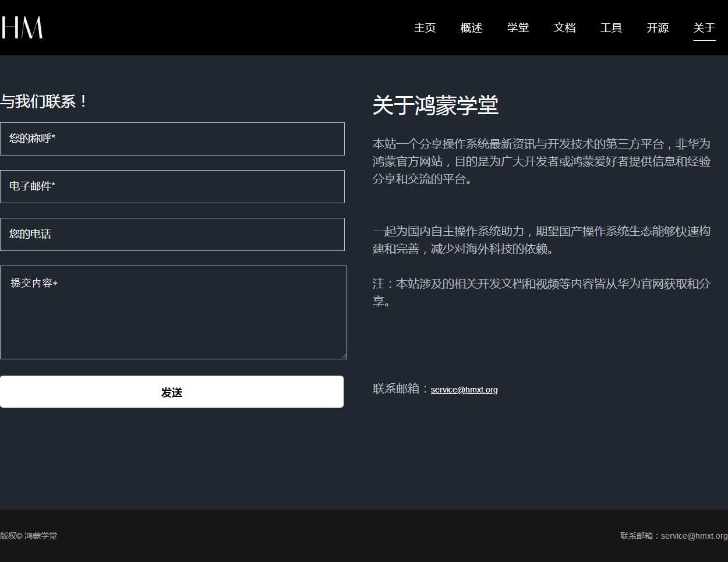Select the 关于 nav item
728x562 pixels.
[704, 28]
